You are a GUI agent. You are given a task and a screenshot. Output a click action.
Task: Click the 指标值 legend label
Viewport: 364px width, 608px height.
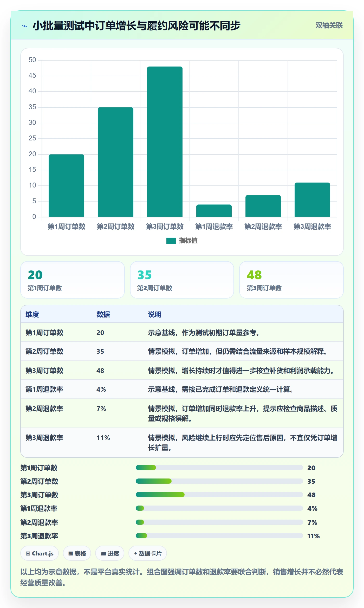tap(188, 241)
